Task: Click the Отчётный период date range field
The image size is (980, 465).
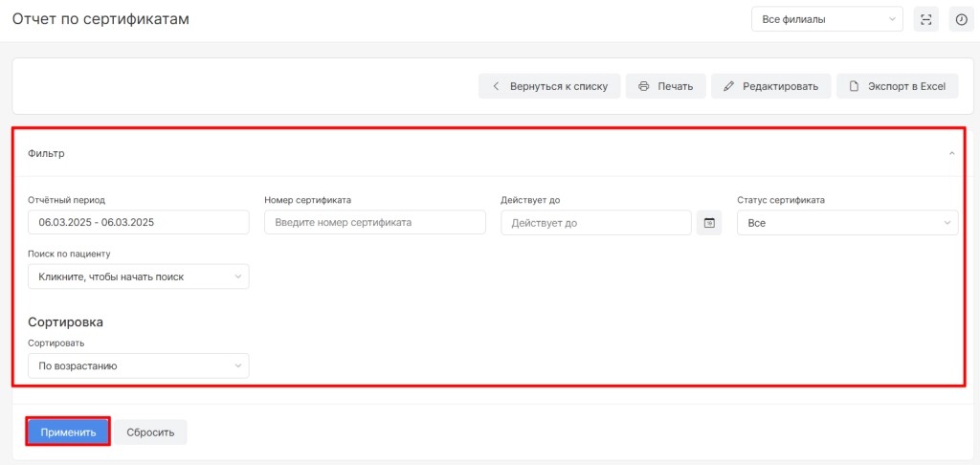Action: pos(138,223)
